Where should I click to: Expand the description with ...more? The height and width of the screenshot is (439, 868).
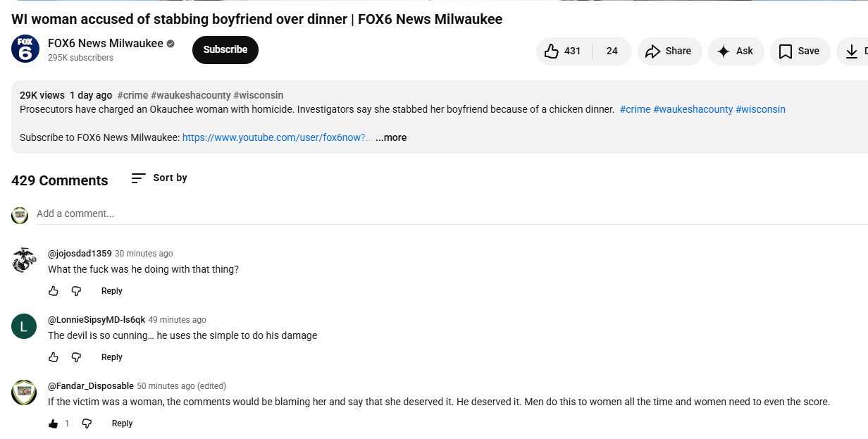tap(391, 137)
